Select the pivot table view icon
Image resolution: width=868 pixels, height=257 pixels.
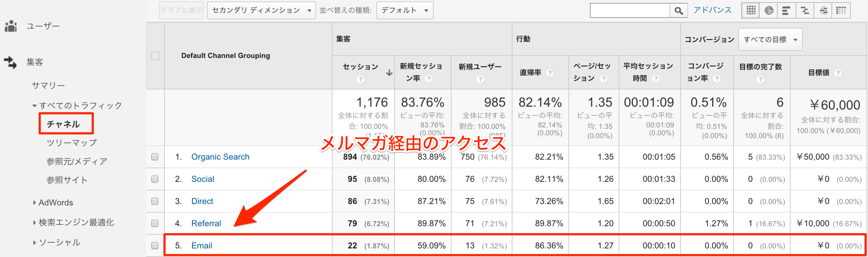click(x=841, y=10)
